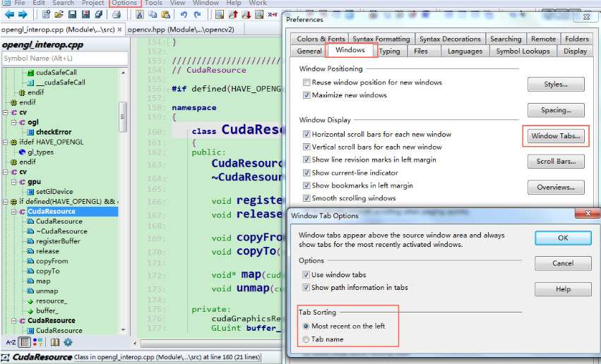Image resolution: width=601 pixels, height=364 pixels.
Task: Click the Open file folder icon
Action: click(59, 14)
